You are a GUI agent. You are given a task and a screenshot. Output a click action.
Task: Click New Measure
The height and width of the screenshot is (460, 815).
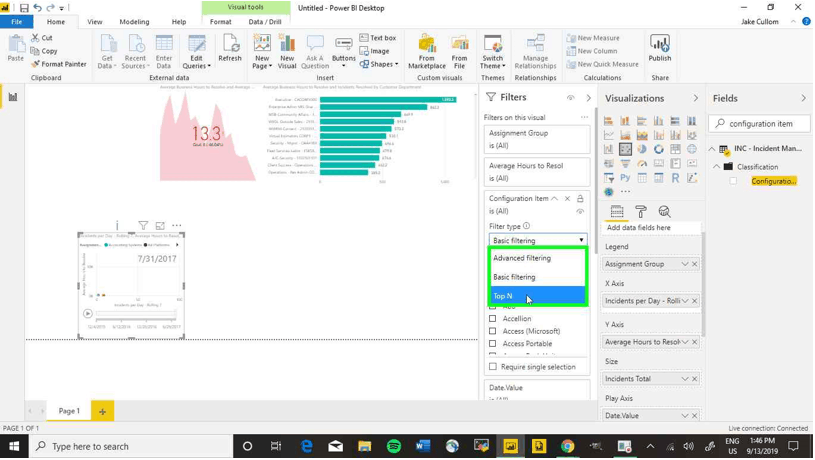[x=593, y=38]
